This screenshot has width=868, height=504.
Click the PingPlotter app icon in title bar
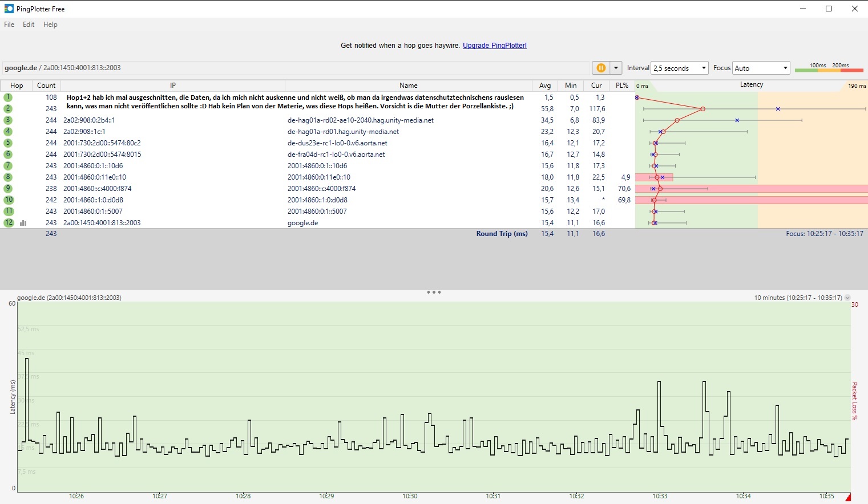[x=9, y=9]
